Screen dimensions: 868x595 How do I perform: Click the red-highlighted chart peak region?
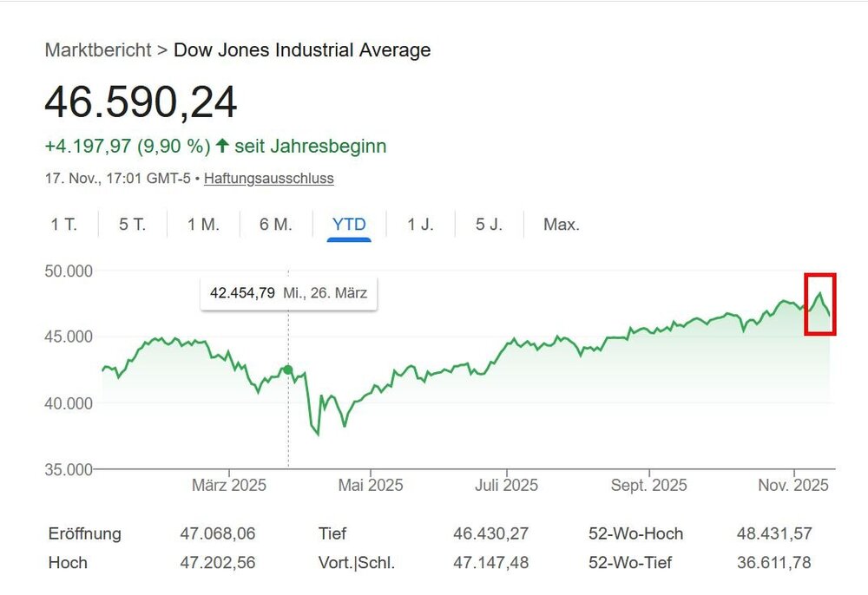819,303
